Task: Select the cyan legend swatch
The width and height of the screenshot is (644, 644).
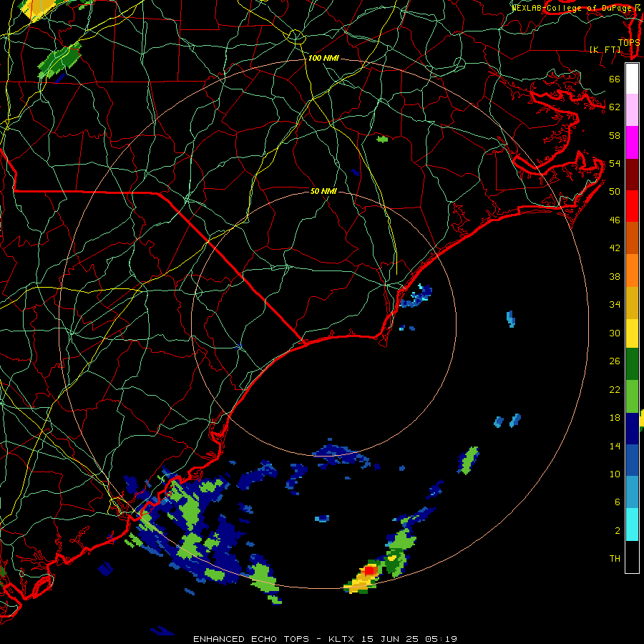Action: 632,525
